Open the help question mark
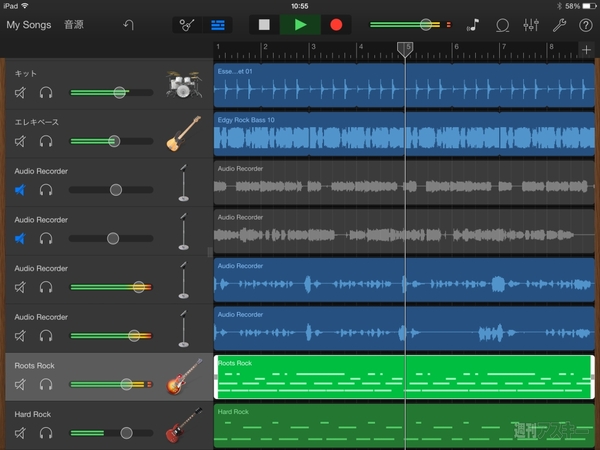 tap(584, 24)
